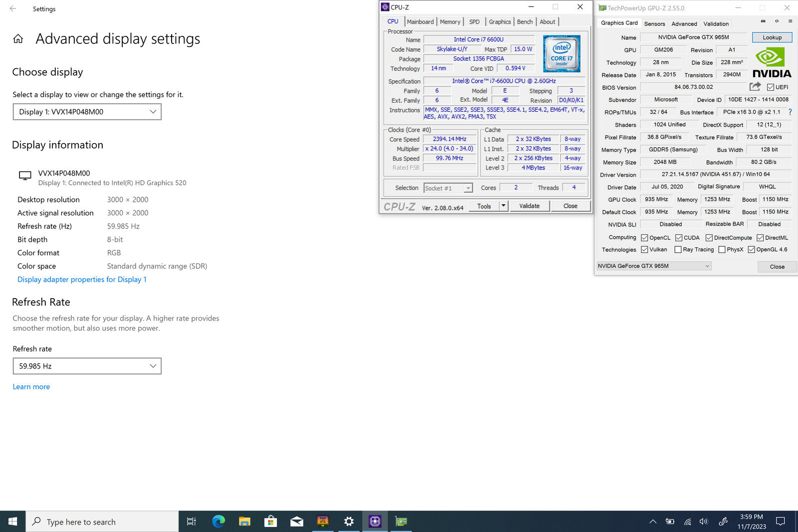Expand the CPU-Z Tools dropdown arrow
Screen dimensions: 798x532
[504, 206]
